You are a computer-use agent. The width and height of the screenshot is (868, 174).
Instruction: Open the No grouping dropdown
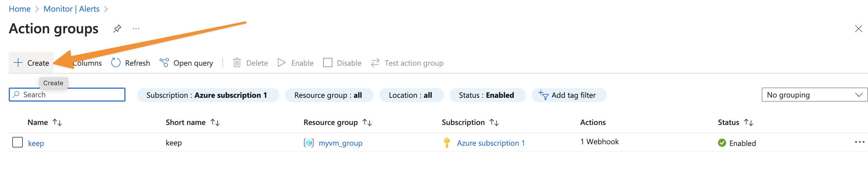pyautogui.click(x=814, y=95)
